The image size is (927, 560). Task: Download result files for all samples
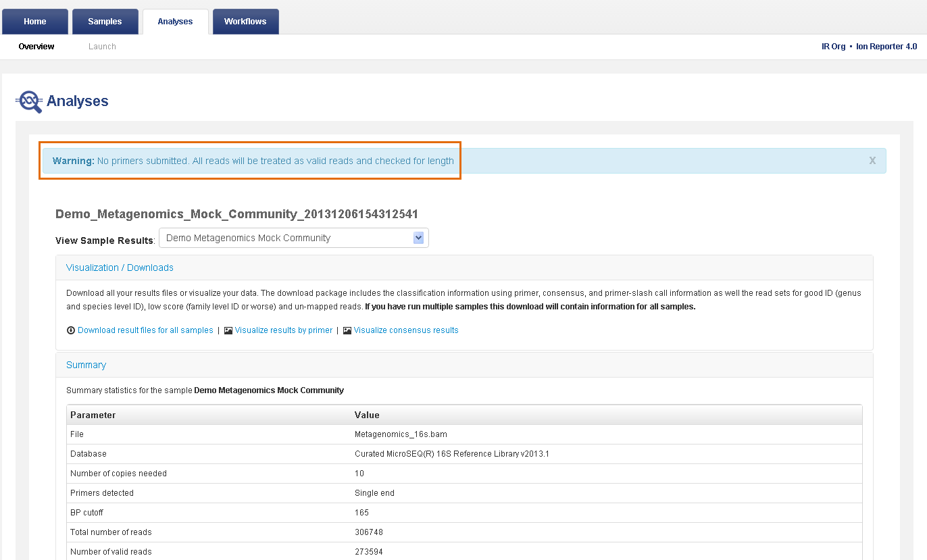click(145, 330)
